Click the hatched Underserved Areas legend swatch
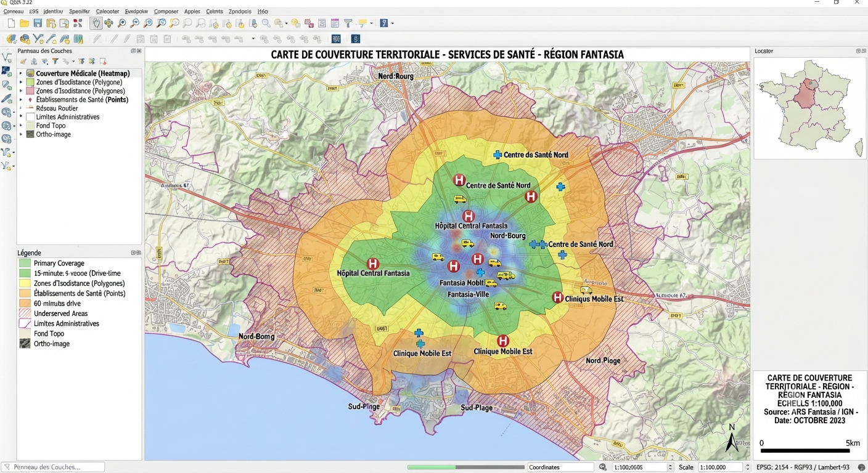This screenshot has width=868, height=473. tap(25, 313)
